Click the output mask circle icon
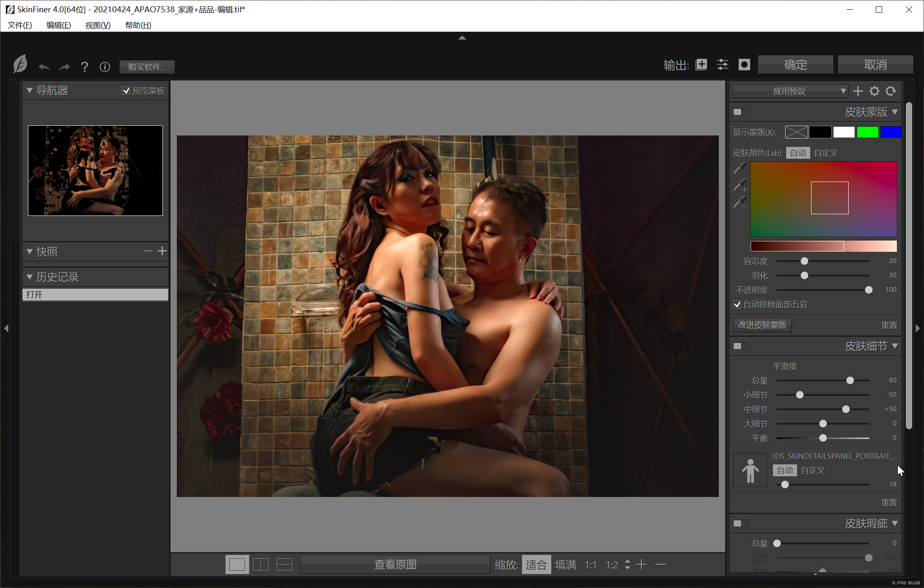The width and height of the screenshot is (924, 588). 744,64
